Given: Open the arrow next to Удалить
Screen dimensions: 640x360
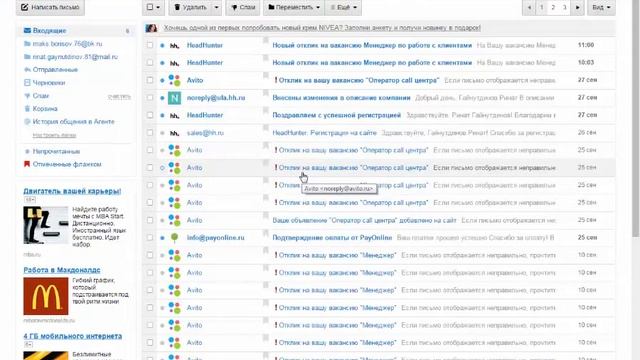Looking at the screenshot, I should click(x=216, y=7).
